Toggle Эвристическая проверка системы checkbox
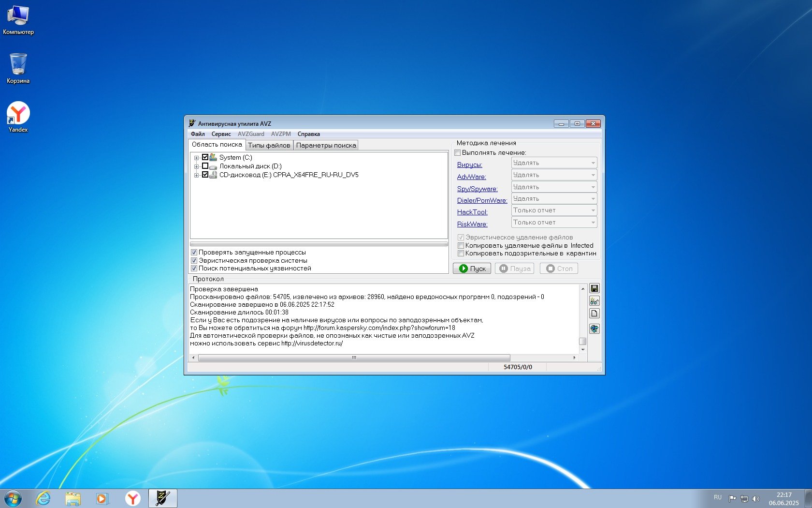The width and height of the screenshot is (812, 508). 194,260
